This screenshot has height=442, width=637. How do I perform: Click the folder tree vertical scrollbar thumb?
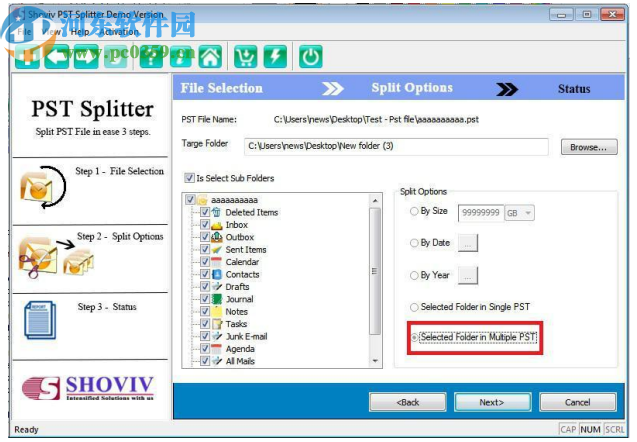pyautogui.click(x=375, y=271)
